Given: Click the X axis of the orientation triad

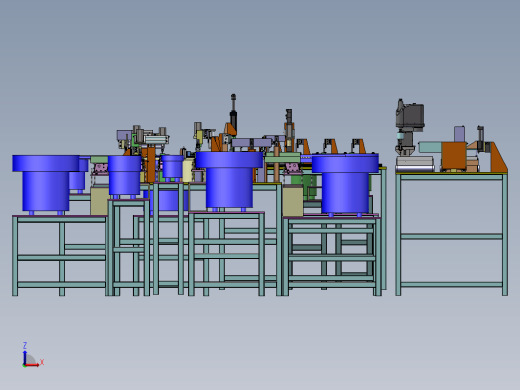Looking at the screenshot, I should 32,365.
